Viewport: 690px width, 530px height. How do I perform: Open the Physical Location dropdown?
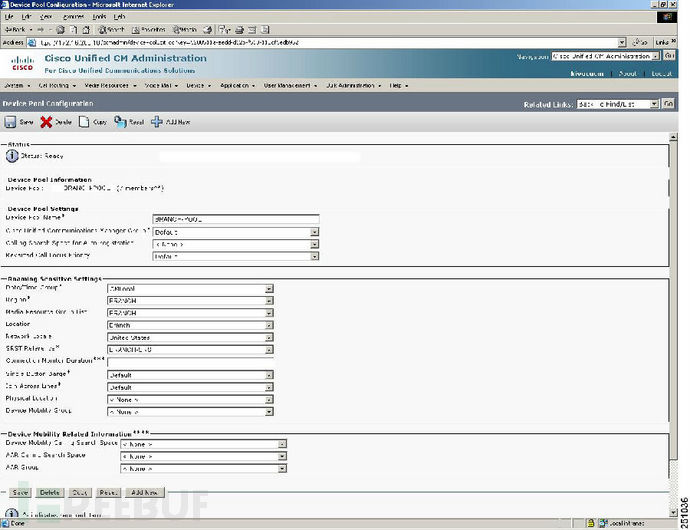(190, 400)
